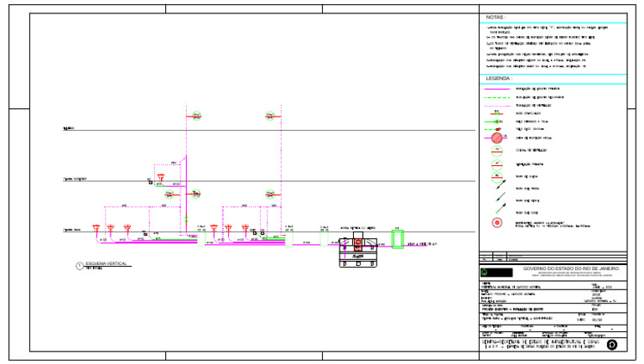The height and width of the screenshot is (364, 644).
Task: Click GOVERNO DO ESTADO DO RIO DE JANEIRO
Action: [x=571, y=268]
